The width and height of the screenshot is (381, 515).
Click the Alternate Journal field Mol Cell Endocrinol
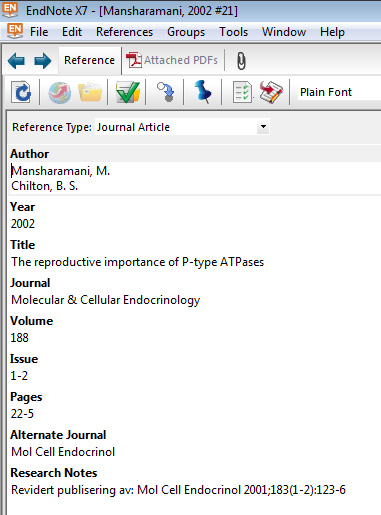pyautogui.click(x=63, y=452)
